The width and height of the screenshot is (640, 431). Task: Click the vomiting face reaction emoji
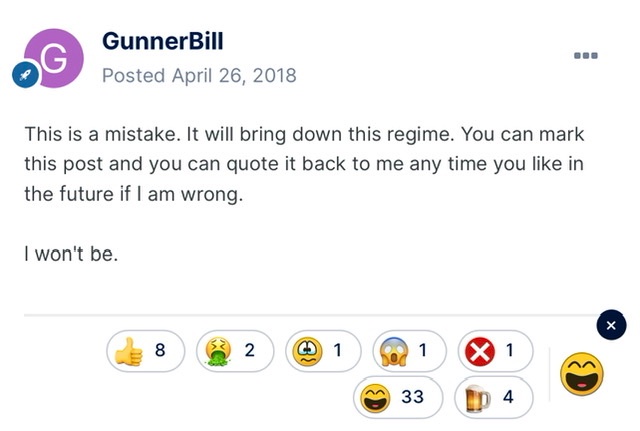218,351
